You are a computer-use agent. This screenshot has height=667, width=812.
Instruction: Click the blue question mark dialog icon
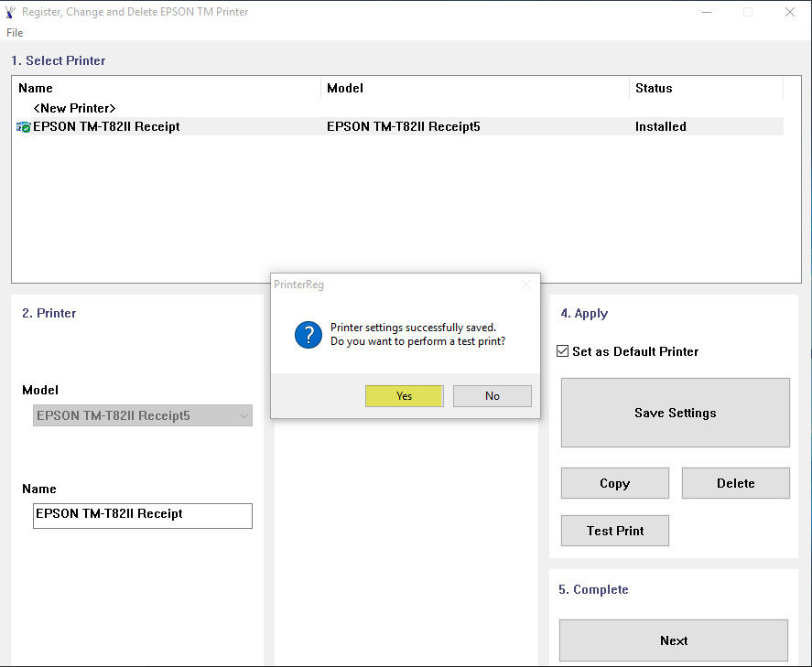point(308,335)
